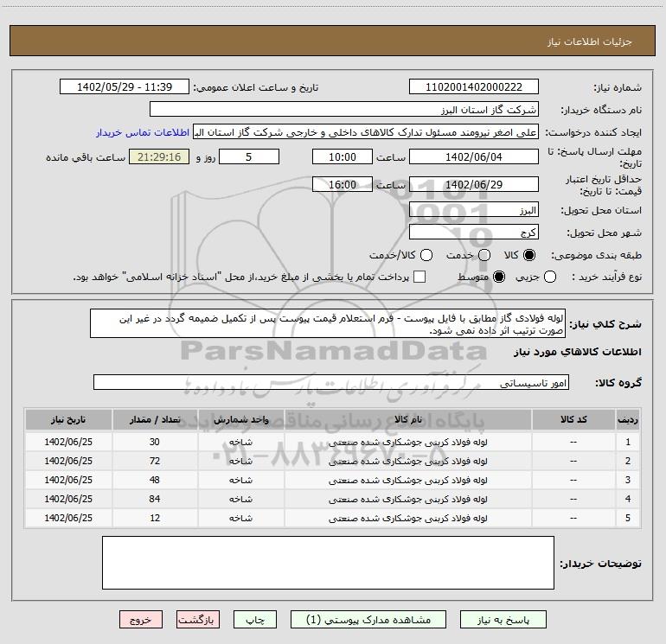This screenshot has width=666, height=644.
Task: Click the general description text box
Action: 328,323
